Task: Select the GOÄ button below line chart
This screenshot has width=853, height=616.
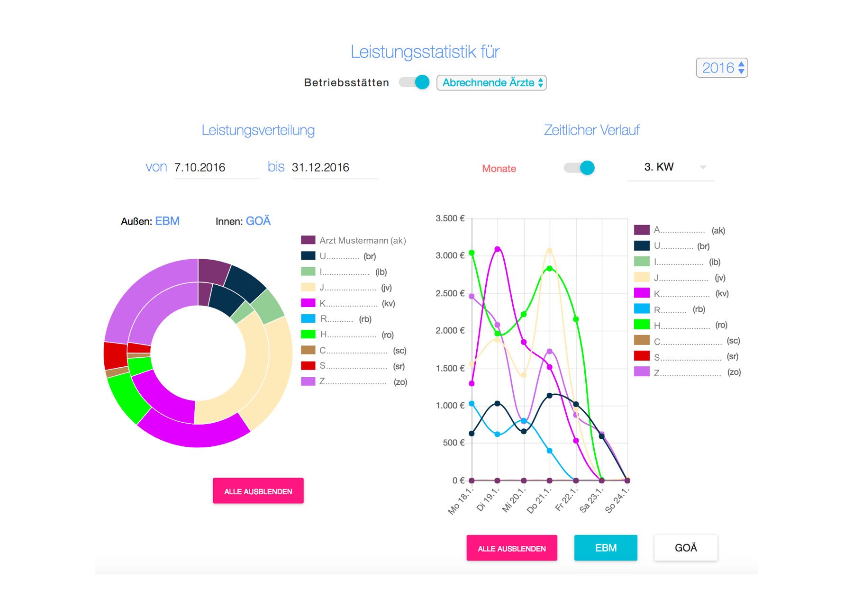Action: (686, 548)
